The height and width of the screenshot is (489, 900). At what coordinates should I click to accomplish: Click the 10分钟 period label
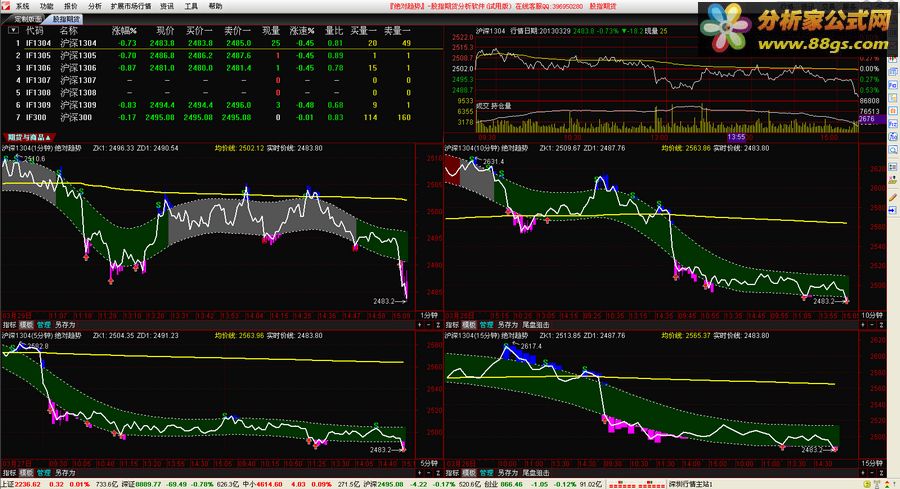click(872, 316)
